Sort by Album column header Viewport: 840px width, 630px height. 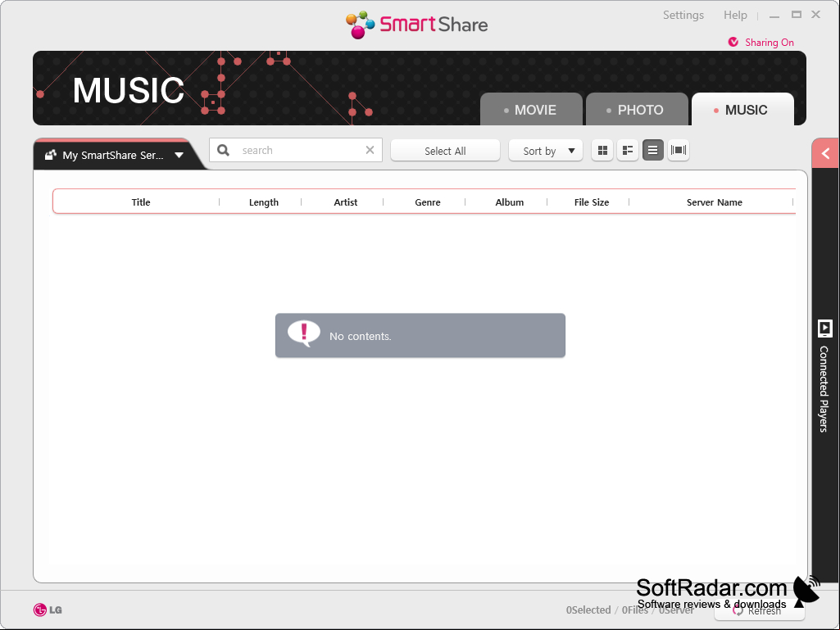[x=510, y=202]
